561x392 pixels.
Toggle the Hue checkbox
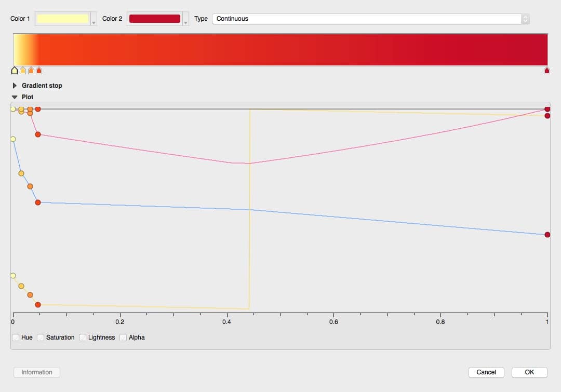(x=16, y=337)
